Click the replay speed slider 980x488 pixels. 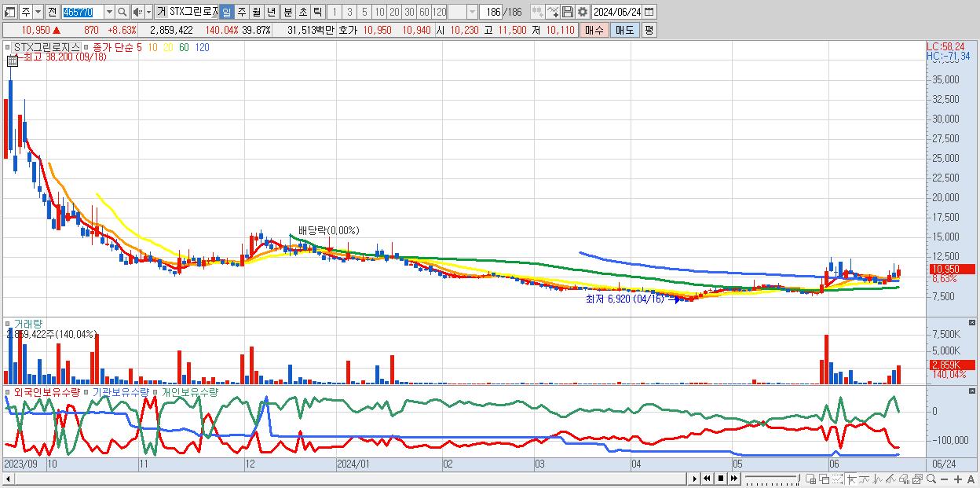pos(771,479)
